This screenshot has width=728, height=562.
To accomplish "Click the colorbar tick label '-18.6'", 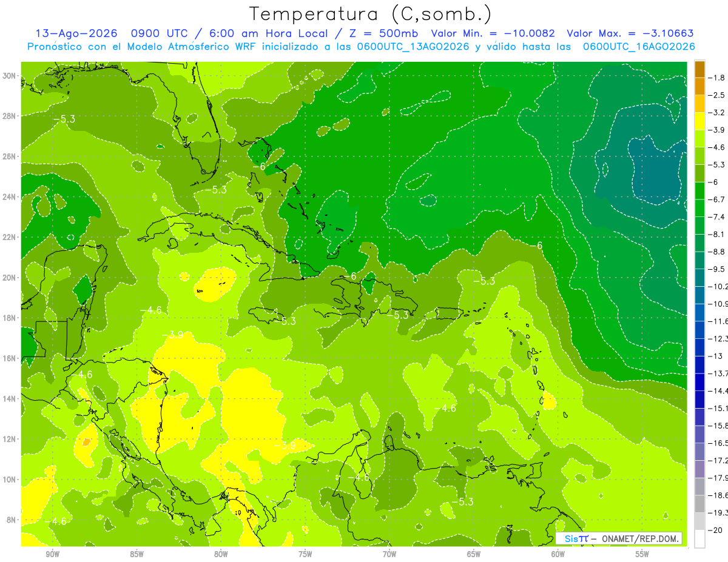I will tap(716, 495).
